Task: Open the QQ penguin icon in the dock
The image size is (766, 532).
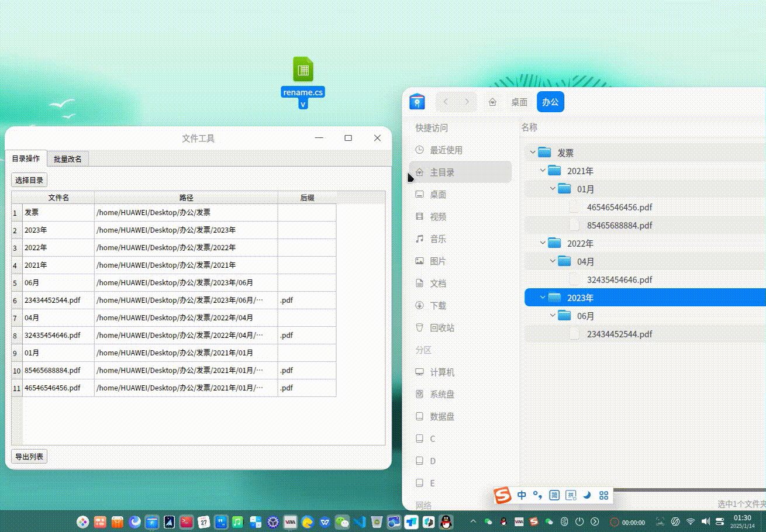Action: (445, 521)
